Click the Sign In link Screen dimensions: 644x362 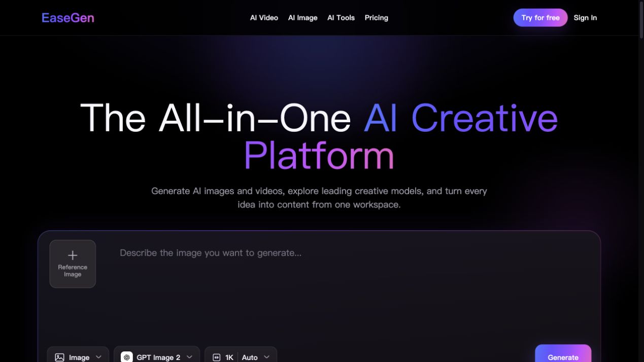click(585, 18)
